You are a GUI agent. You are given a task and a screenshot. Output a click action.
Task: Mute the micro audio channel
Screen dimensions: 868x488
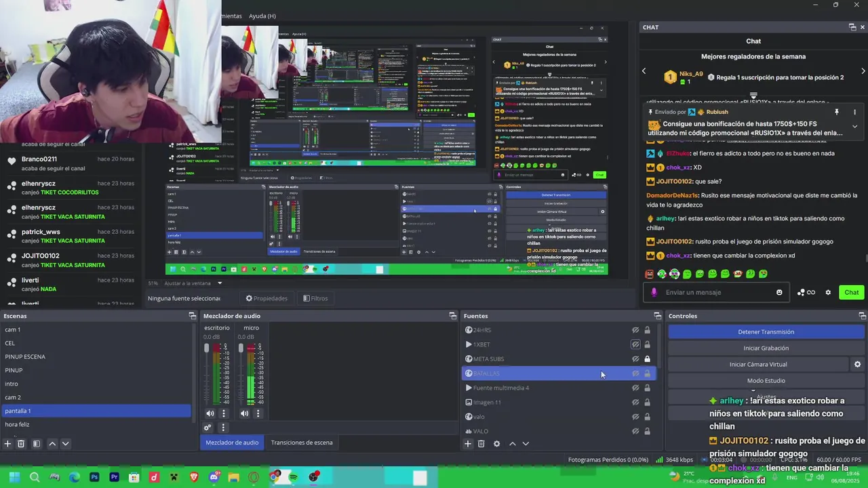[244, 413]
